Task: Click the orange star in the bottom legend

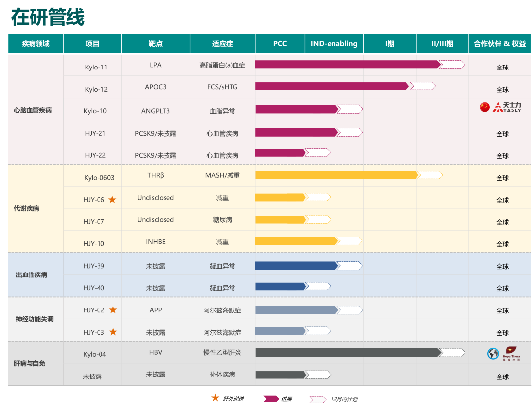Action: (215, 398)
